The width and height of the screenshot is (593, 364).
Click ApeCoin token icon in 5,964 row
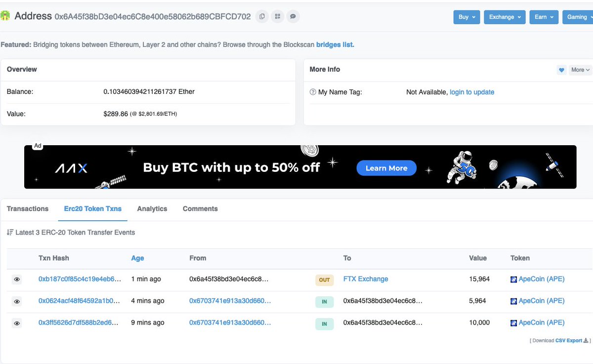coord(514,301)
